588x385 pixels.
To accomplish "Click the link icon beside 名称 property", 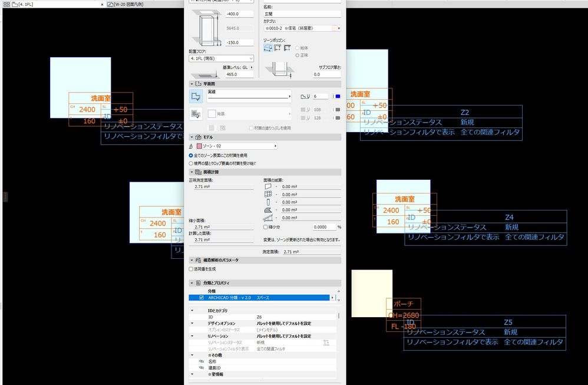I will (x=201, y=361).
